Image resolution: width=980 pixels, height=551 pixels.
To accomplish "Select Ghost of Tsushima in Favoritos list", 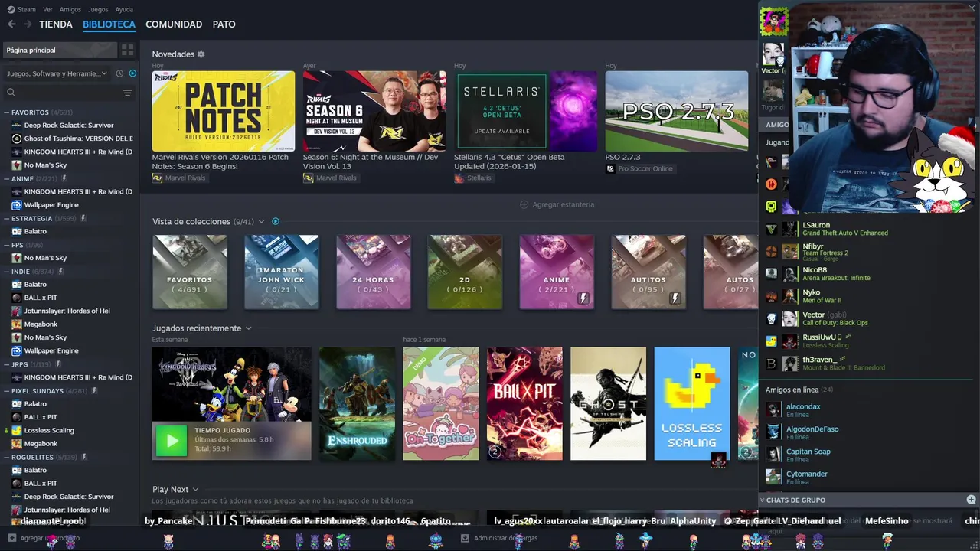I will 72,139.
